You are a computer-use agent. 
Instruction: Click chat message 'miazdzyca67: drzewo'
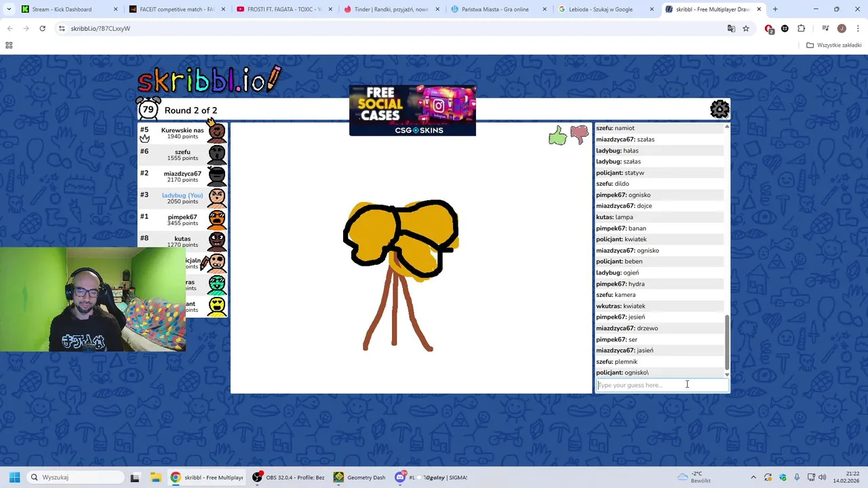627,328
